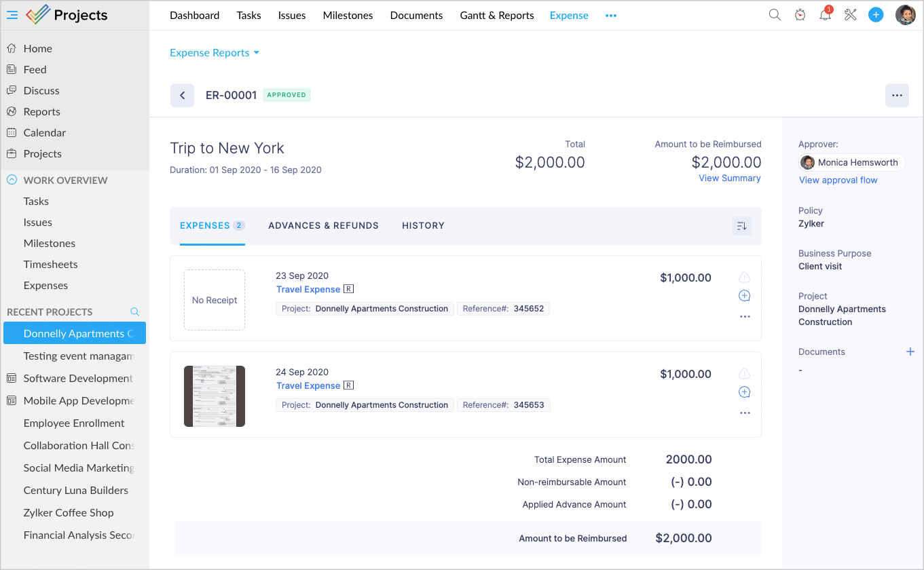
Task: Toggle the hamburger sidebar menu
Action: (12, 15)
